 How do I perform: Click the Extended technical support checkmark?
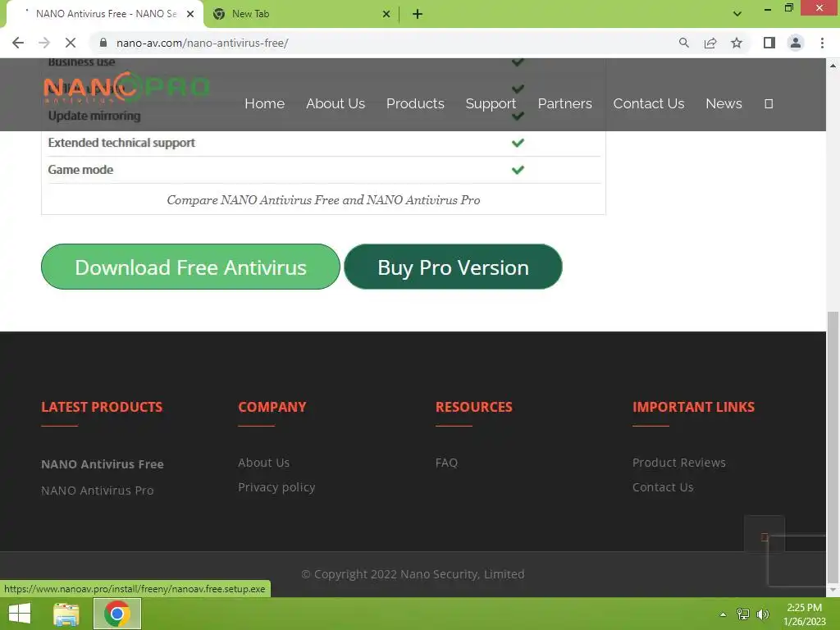pos(518,143)
